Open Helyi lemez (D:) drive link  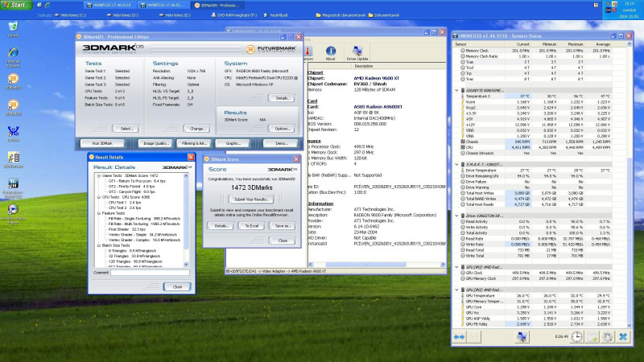coord(122,15)
